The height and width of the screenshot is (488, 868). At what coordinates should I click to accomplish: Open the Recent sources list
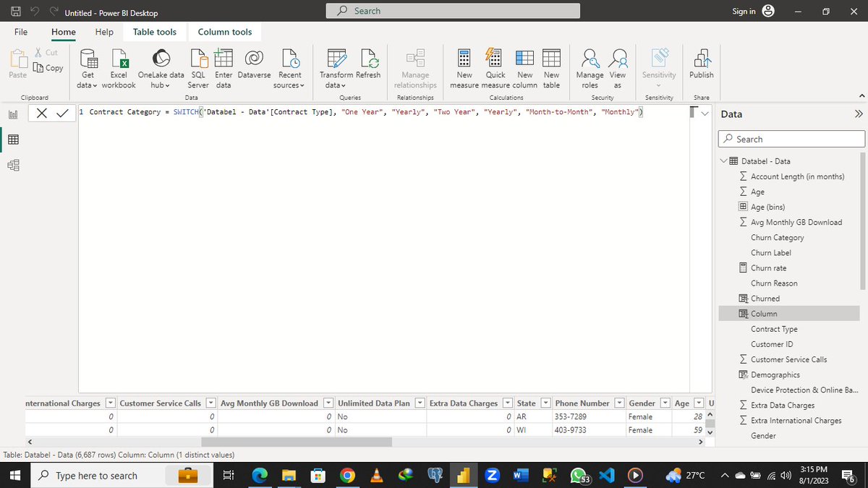[x=289, y=69]
